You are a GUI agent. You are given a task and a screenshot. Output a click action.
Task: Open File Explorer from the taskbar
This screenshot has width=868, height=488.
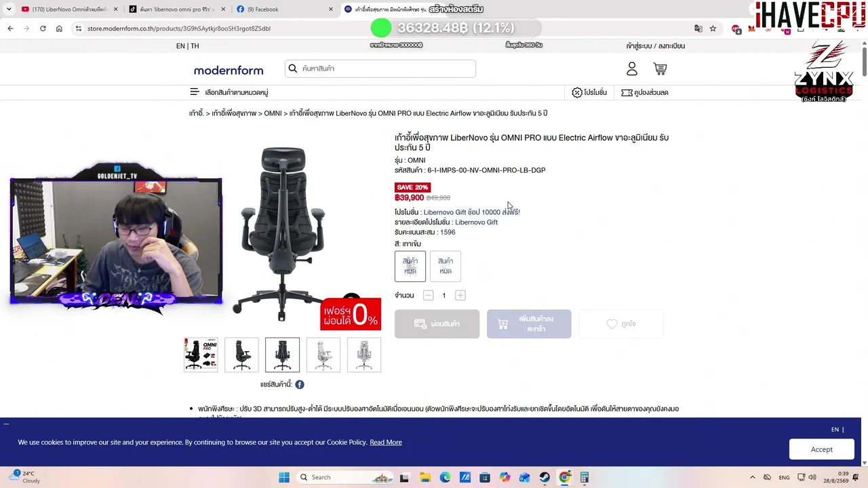tap(425, 477)
